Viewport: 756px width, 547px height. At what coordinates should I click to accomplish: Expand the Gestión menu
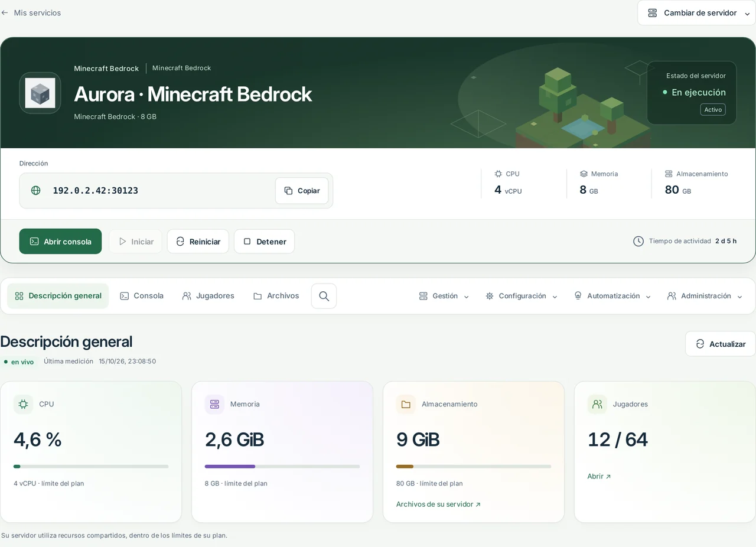pyautogui.click(x=444, y=296)
